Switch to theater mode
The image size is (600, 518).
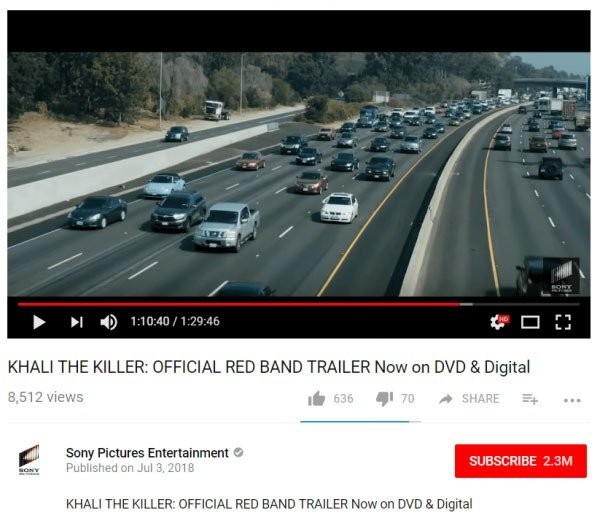(x=530, y=322)
